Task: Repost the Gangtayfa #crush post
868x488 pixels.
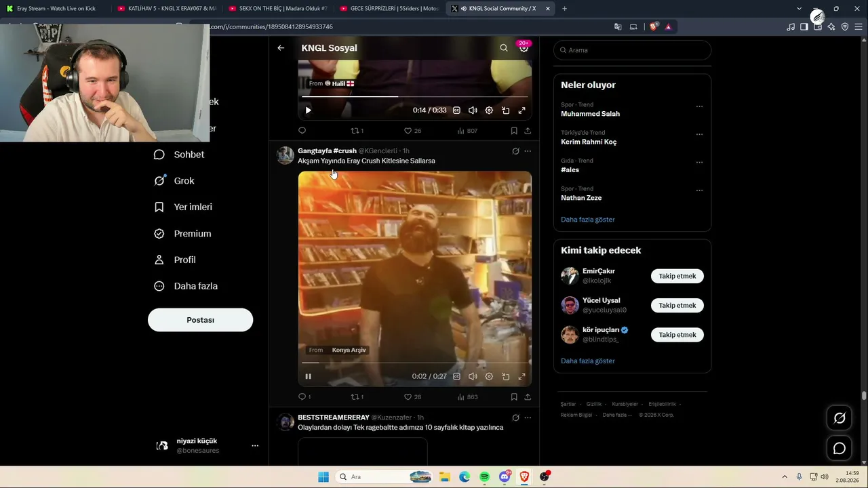Action: point(357,397)
